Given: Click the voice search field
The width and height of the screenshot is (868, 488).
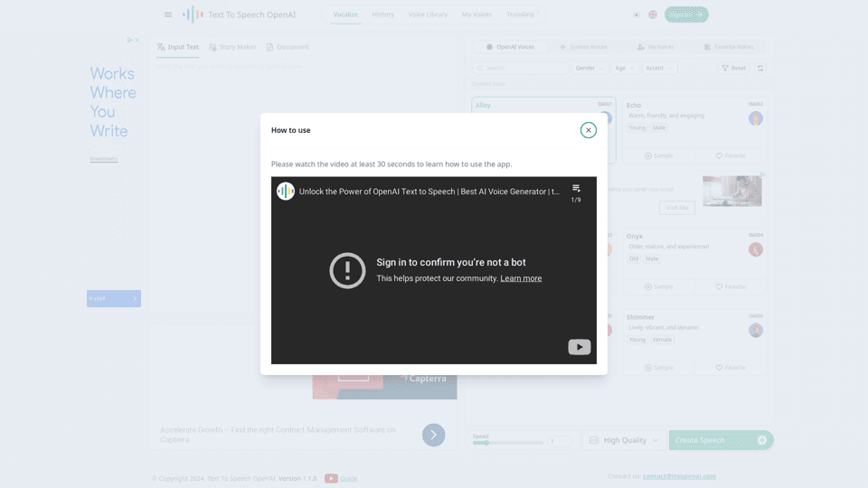Looking at the screenshot, I should pyautogui.click(x=521, y=68).
